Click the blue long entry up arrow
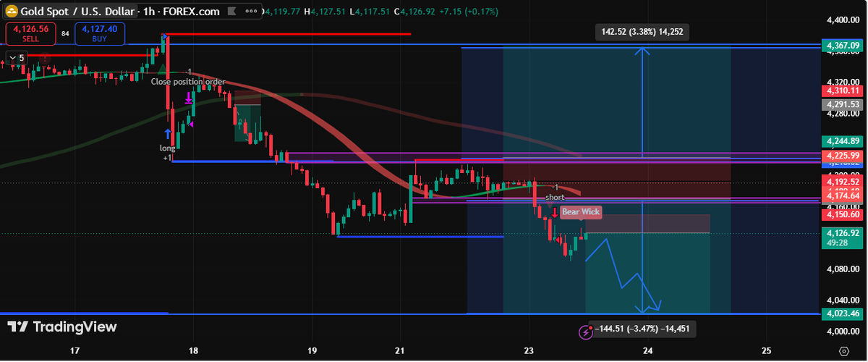The width and height of the screenshot is (868, 362). pos(168,134)
